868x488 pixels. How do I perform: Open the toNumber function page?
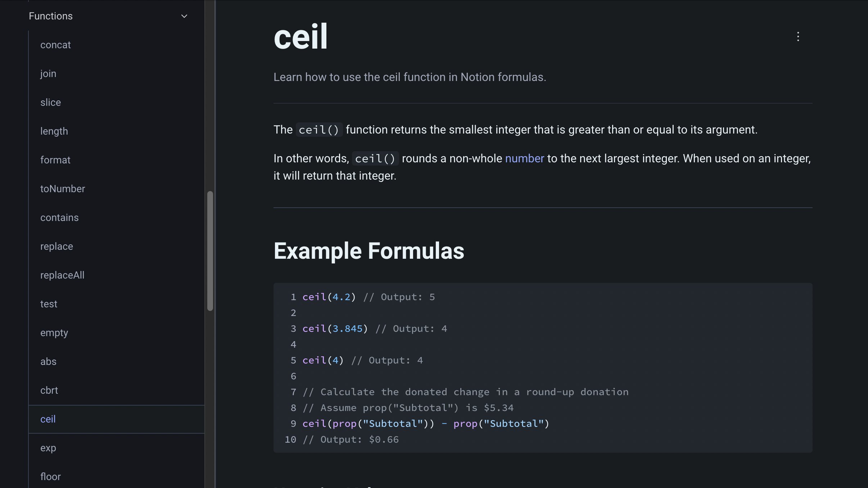tap(63, 189)
